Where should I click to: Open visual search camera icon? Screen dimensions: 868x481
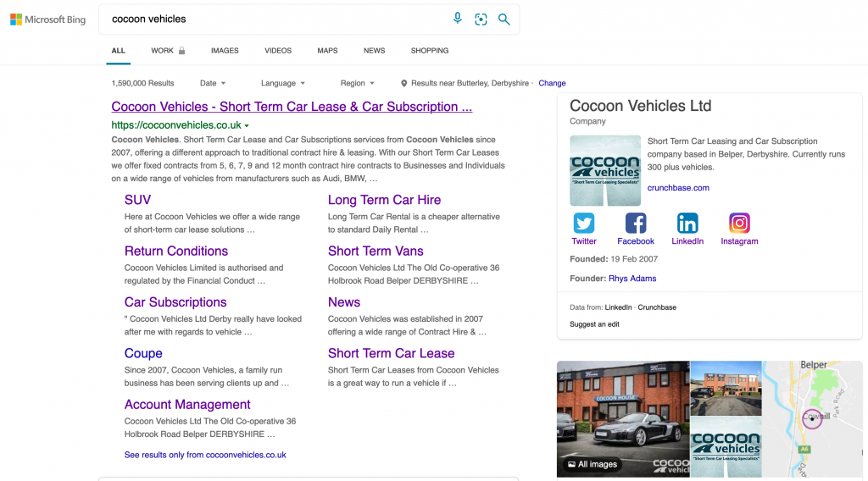[x=481, y=19]
